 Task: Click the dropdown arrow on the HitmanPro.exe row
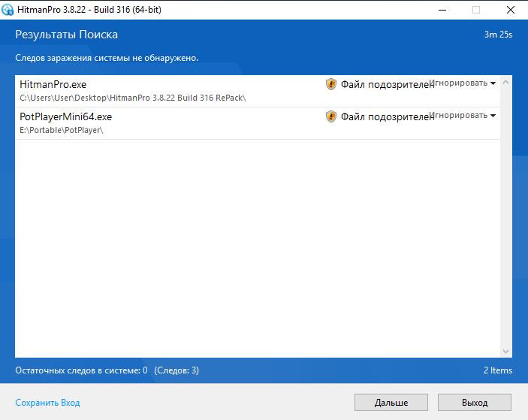(493, 83)
